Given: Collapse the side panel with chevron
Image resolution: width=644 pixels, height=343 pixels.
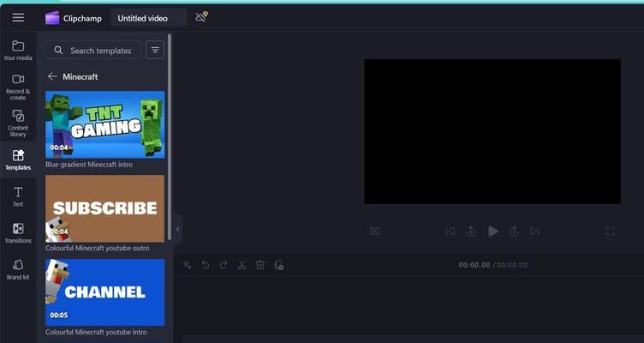Looking at the screenshot, I should 178,229.
